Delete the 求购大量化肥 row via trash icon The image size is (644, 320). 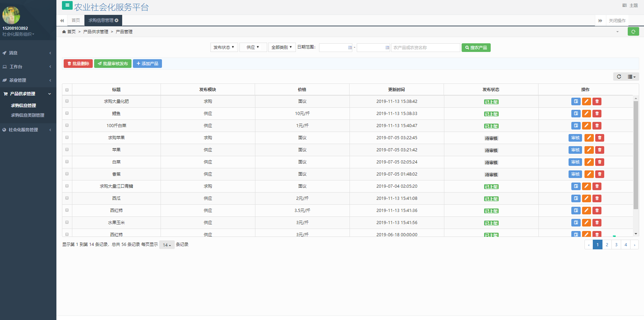(x=597, y=101)
